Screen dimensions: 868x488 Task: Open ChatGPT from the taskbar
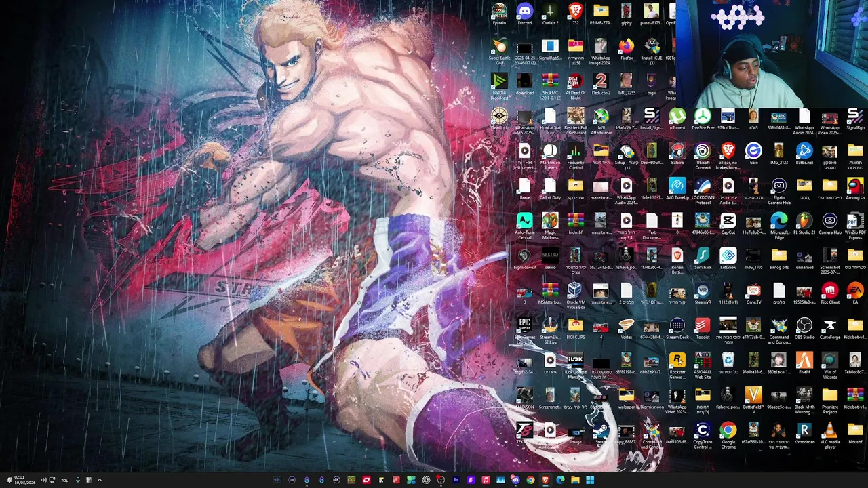426,480
